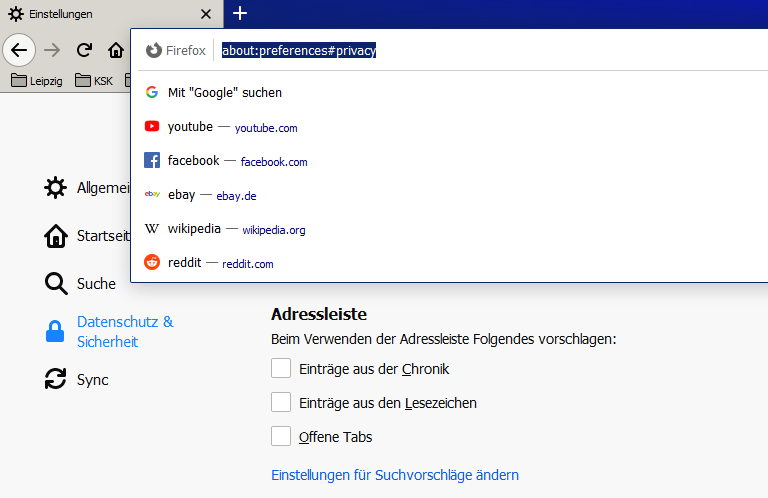Click the forward arrow navigation button
The width and height of the screenshot is (768, 498).
(x=52, y=50)
